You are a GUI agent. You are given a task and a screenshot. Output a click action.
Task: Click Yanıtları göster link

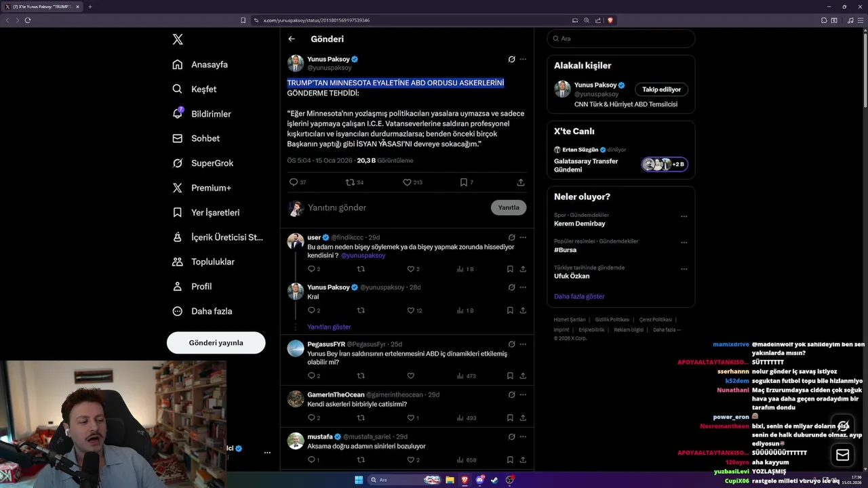[x=329, y=327]
